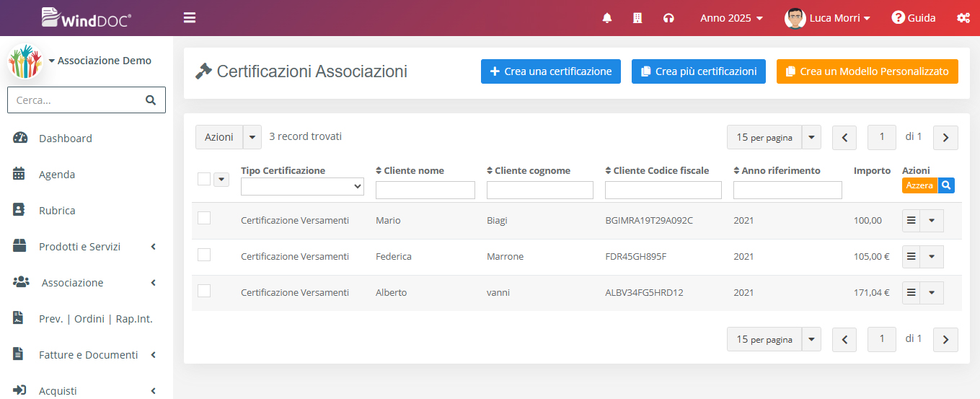Screen dimensions: 980x399
Task: Select the Federica Marrone row checkbox
Action: pos(204,255)
